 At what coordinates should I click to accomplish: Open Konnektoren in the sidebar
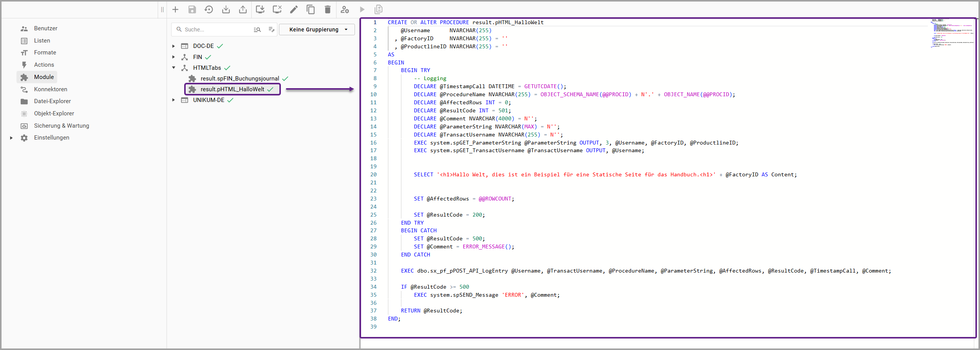(50, 89)
